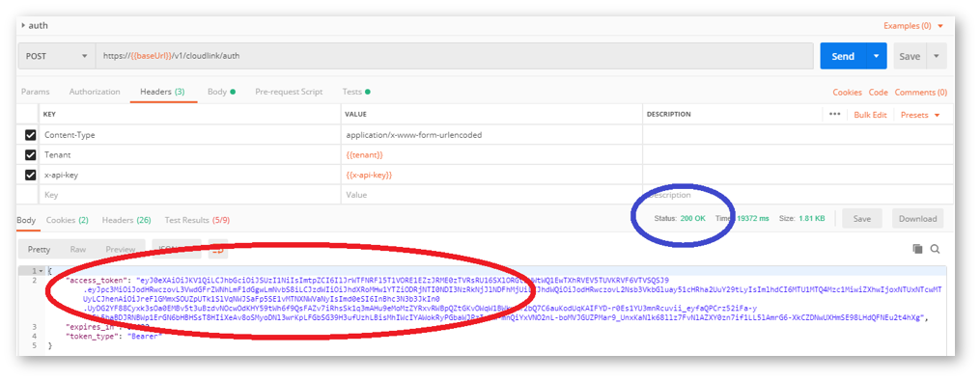This screenshot has width=980, height=381.
Task: Select the Pretty response view
Action: coord(39,249)
